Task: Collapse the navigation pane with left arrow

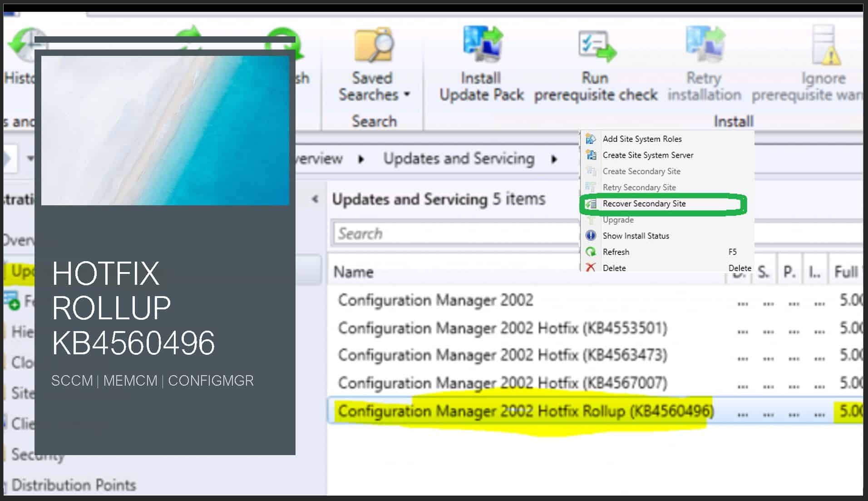Action: click(315, 199)
